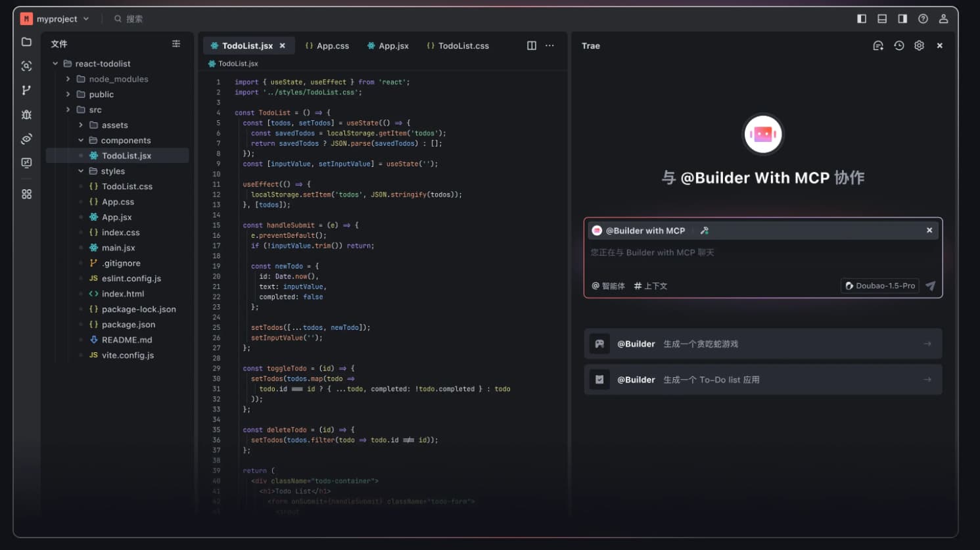Choose the 生成一个贪吃蛇游戏 suggestion

pos(763,344)
